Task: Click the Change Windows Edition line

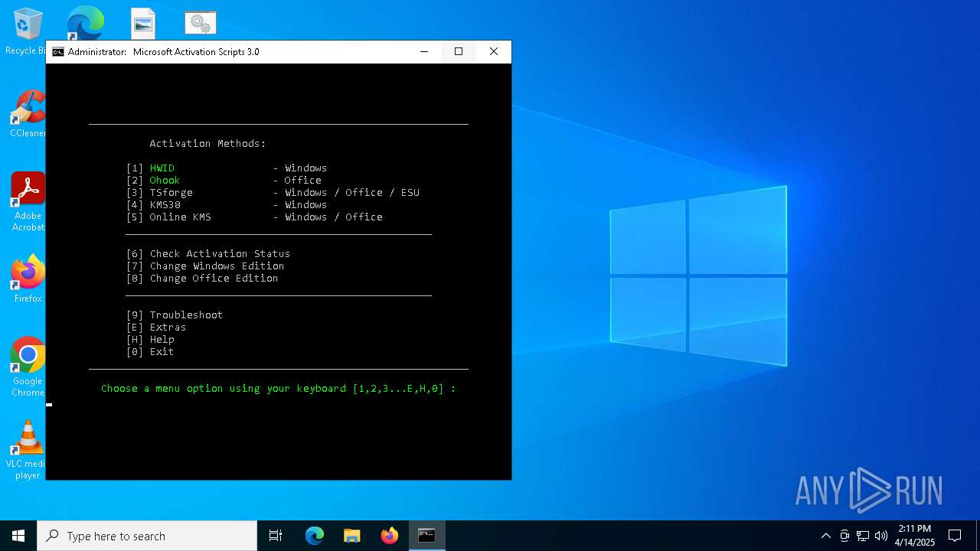Action: coord(205,266)
